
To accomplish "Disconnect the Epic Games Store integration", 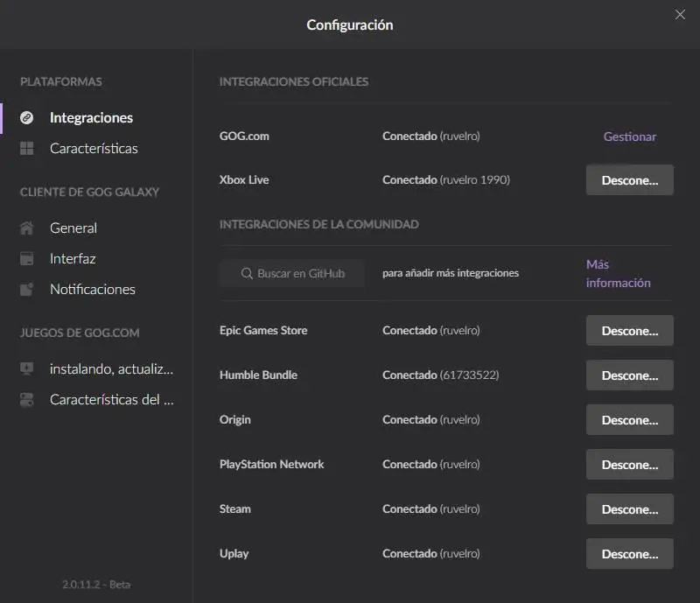I will [x=629, y=331].
